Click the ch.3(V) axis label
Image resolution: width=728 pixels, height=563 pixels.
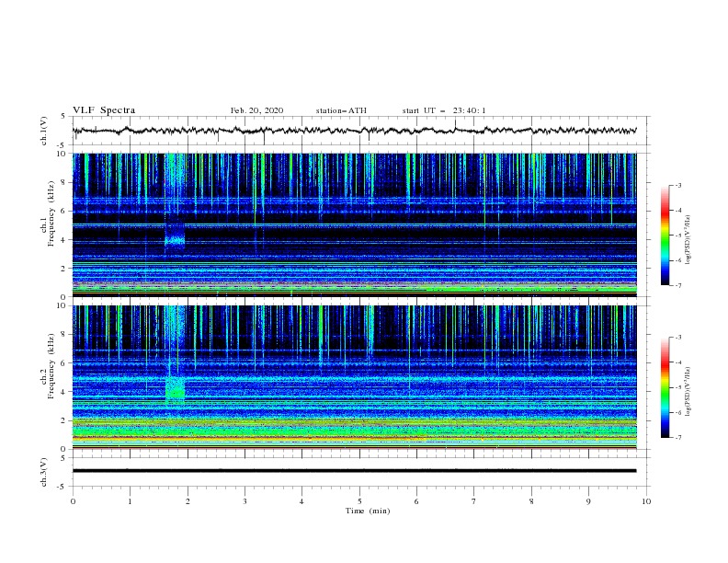point(44,472)
